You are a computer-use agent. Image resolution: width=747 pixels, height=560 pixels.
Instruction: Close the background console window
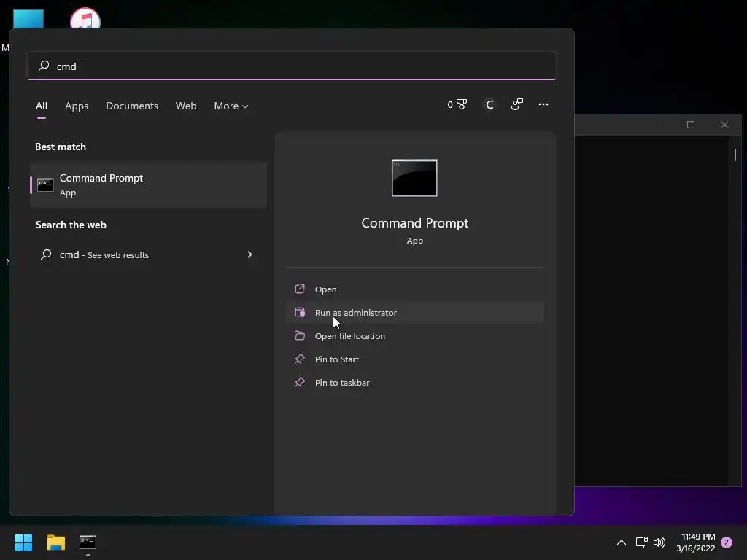point(724,125)
